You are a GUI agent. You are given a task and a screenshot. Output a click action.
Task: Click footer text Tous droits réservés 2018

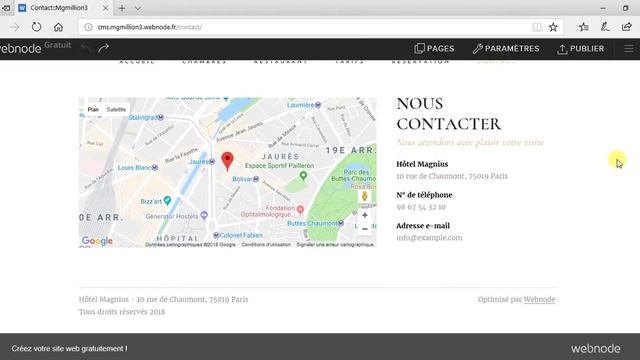click(122, 312)
